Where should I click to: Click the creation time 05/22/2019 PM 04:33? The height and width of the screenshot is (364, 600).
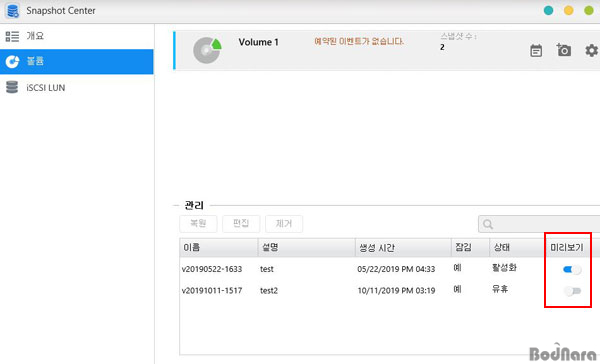coord(396,269)
